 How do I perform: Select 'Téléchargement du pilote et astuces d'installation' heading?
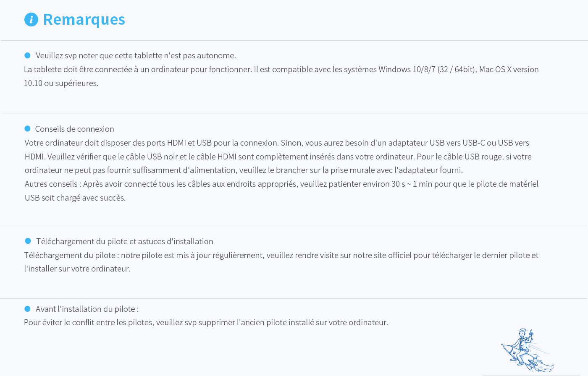tap(124, 241)
